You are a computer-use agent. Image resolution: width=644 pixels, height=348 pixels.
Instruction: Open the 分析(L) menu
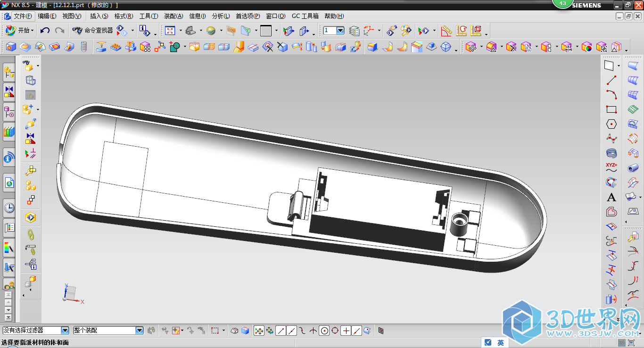[x=221, y=16]
